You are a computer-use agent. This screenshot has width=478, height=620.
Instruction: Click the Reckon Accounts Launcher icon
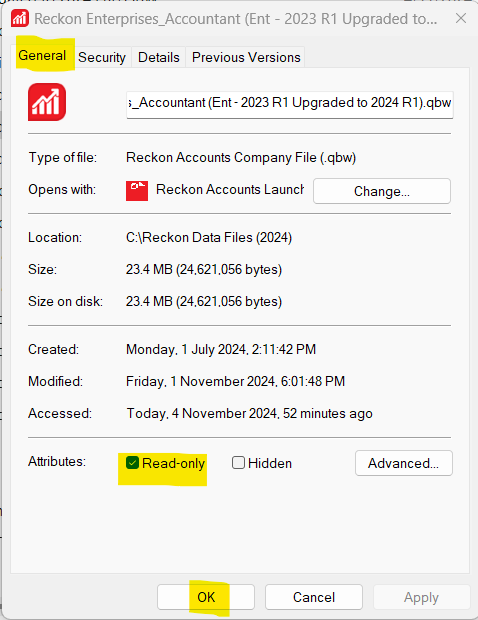tap(137, 191)
